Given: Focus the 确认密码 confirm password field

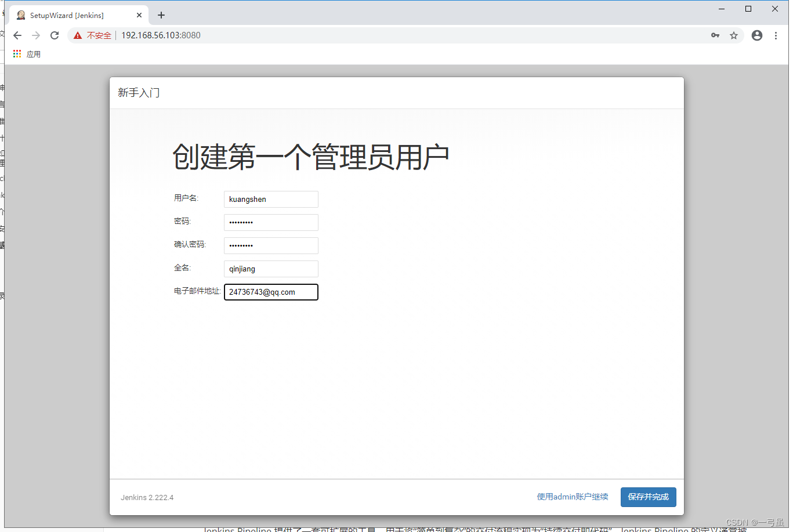Looking at the screenshot, I should (x=271, y=245).
